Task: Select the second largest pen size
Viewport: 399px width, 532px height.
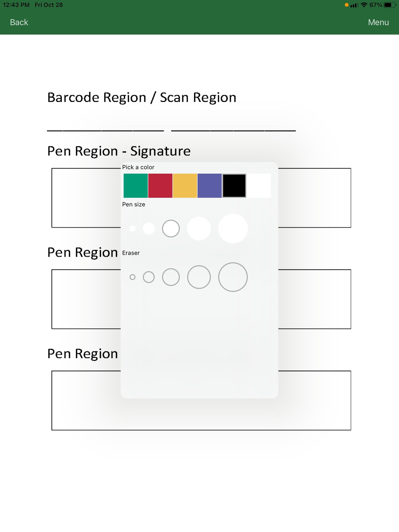Action: [199, 229]
